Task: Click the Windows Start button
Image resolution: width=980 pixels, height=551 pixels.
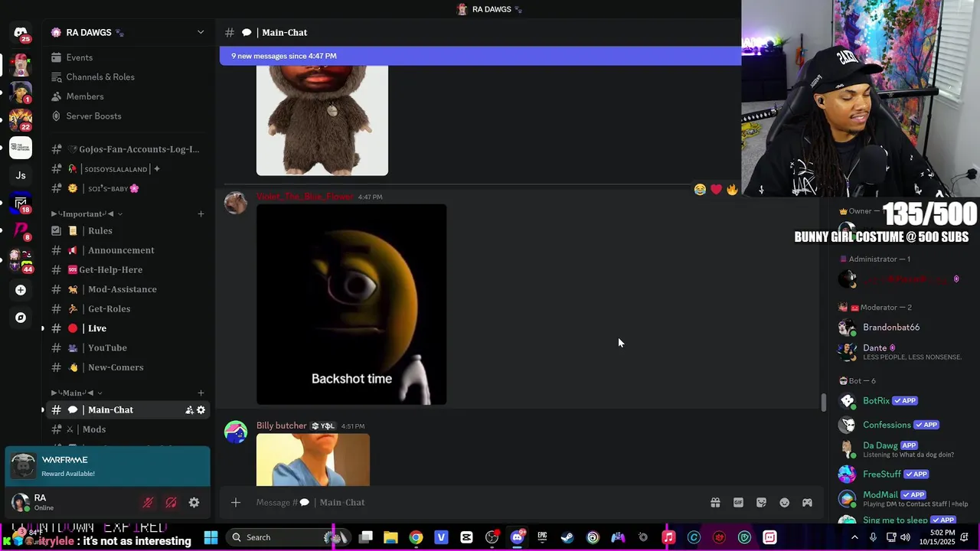Action: tap(211, 537)
